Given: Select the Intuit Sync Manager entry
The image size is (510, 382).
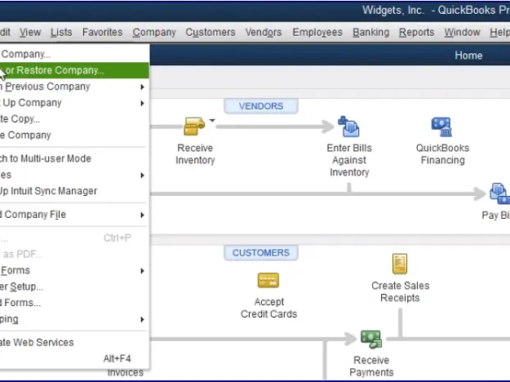Looking at the screenshot, I should tap(74, 191).
